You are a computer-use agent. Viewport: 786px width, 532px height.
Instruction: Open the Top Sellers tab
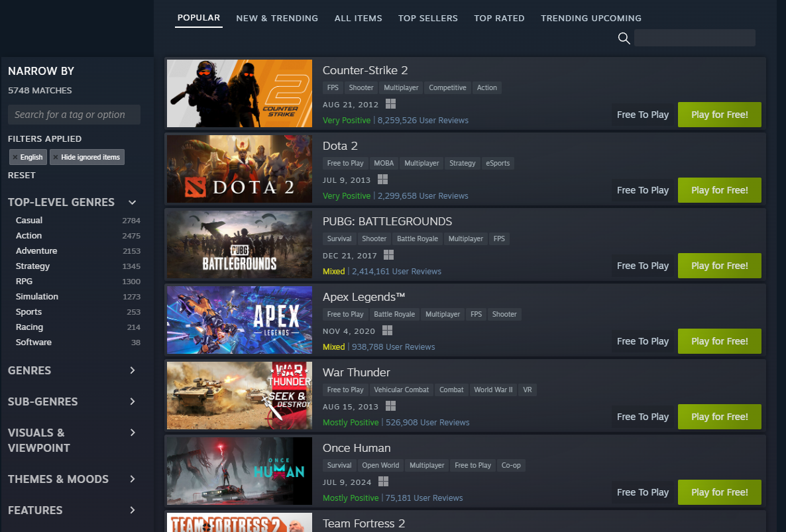[428, 19]
